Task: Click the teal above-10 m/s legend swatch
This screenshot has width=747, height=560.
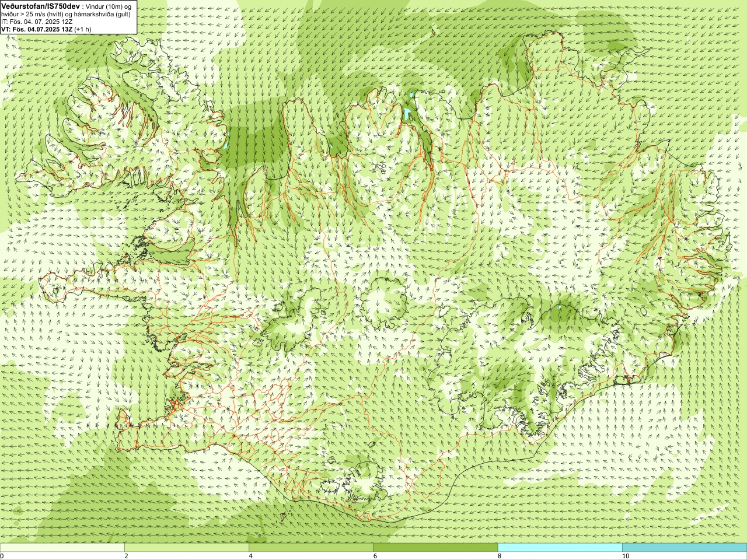Action: pyautogui.click(x=685, y=548)
